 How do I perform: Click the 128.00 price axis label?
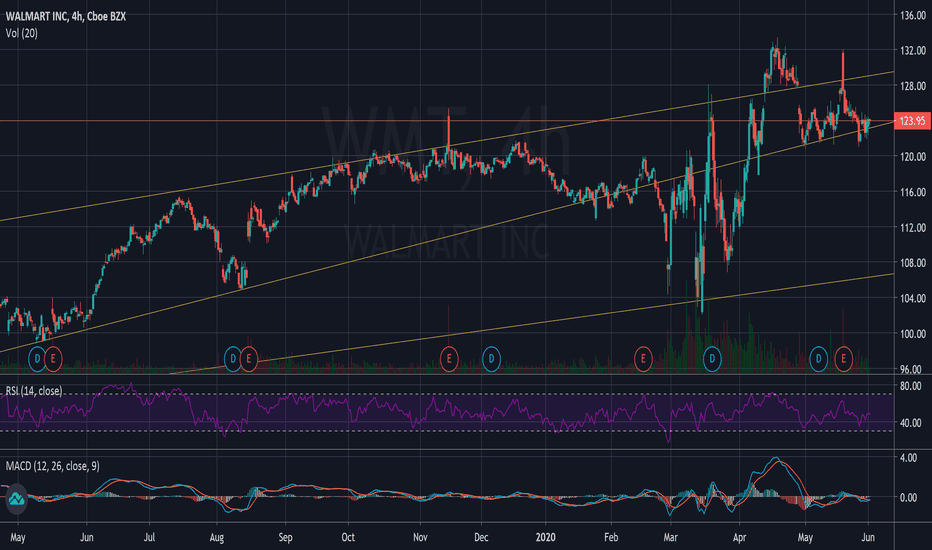point(912,86)
